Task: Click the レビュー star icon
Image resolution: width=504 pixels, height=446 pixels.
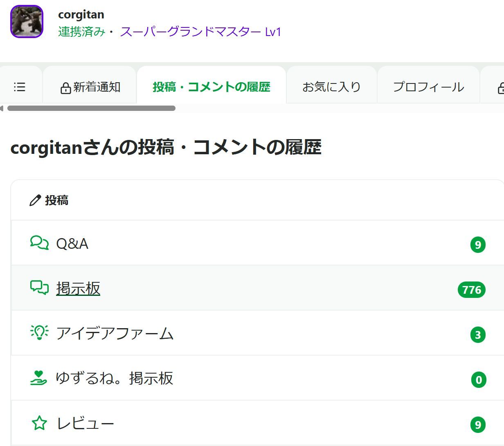Action: pyautogui.click(x=39, y=423)
